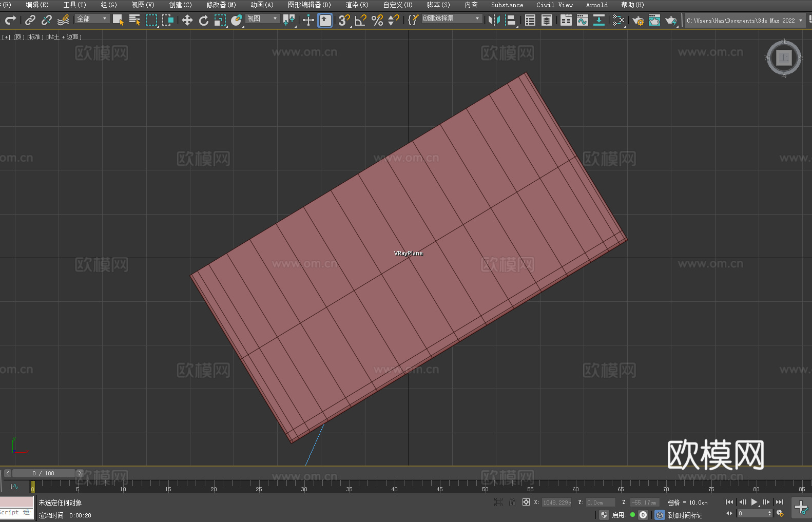Click the ViewCube top face
This screenshot has width=812, height=522.
point(784,58)
